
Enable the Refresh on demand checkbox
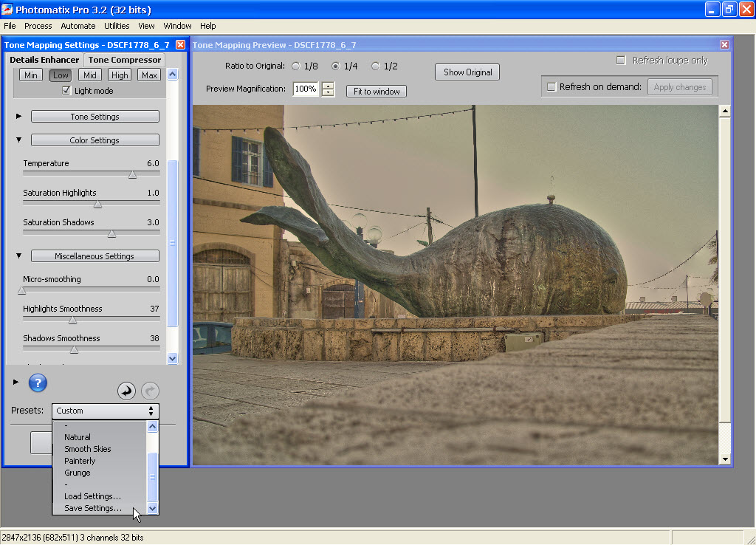point(551,87)
